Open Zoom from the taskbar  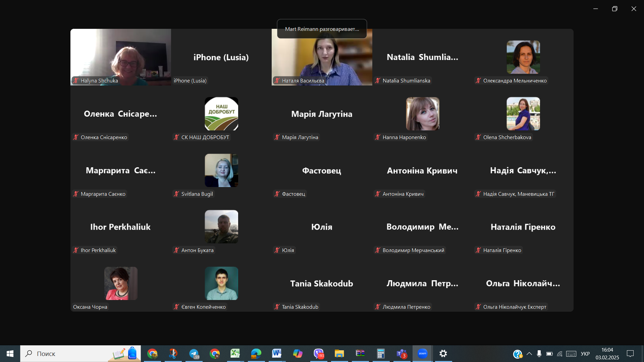click(422, 354)
